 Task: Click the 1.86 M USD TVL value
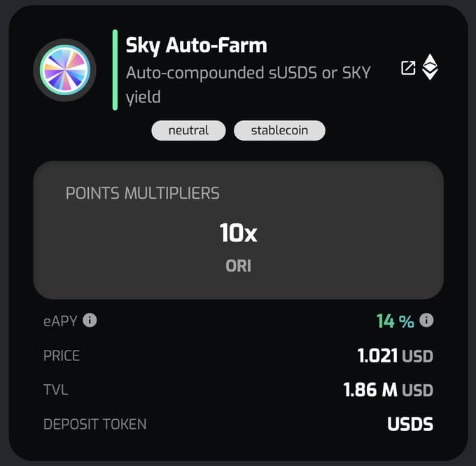(388, 390)
